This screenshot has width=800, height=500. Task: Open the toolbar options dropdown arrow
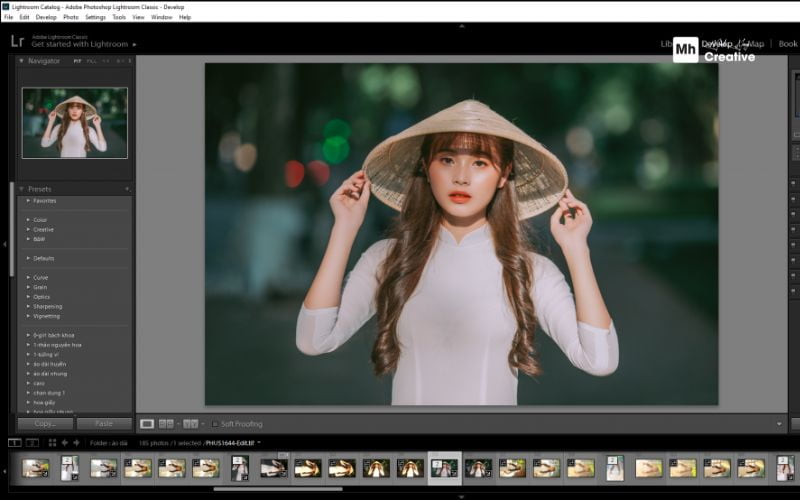pyautogui.click(x=779, y=424)
